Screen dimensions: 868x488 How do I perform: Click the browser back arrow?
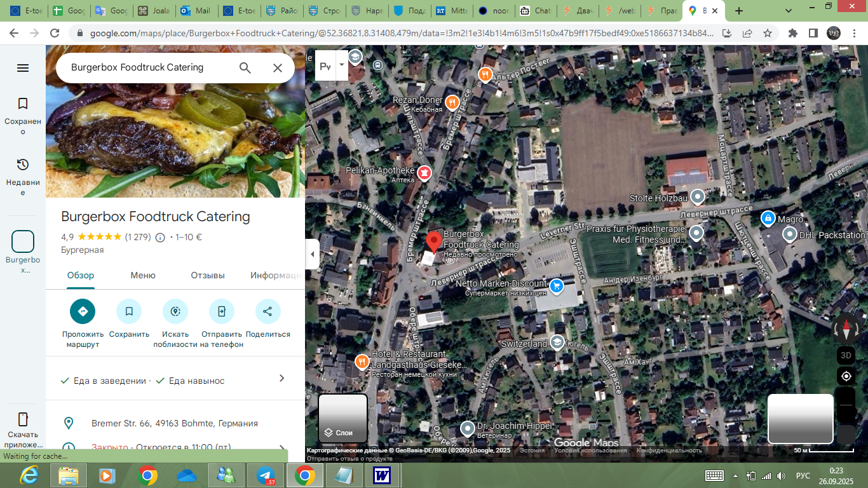point(13,33)
